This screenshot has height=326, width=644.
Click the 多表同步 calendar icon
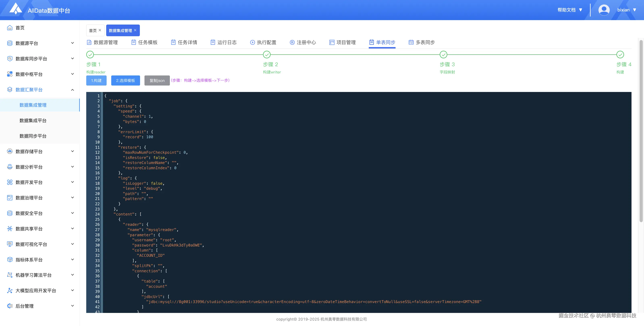[x=411, y=42]
